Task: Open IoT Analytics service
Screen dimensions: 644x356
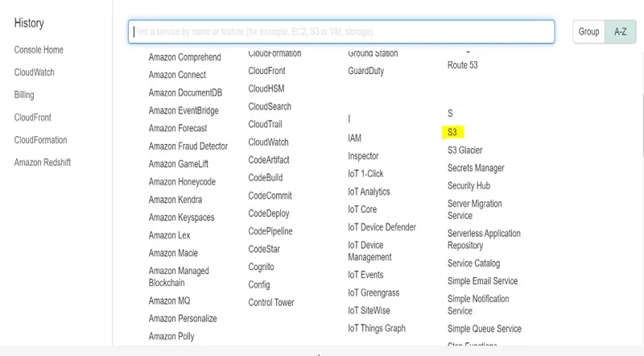Action: pos(369,192)
